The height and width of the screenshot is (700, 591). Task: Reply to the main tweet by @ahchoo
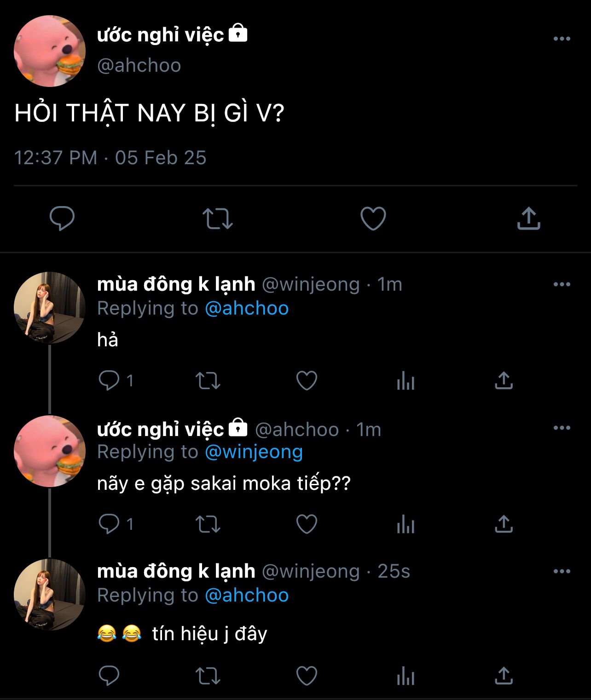pos(62,218)
